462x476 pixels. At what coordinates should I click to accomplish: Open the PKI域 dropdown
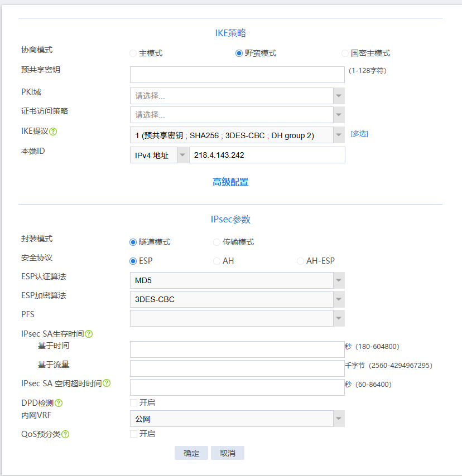point(237,96)
